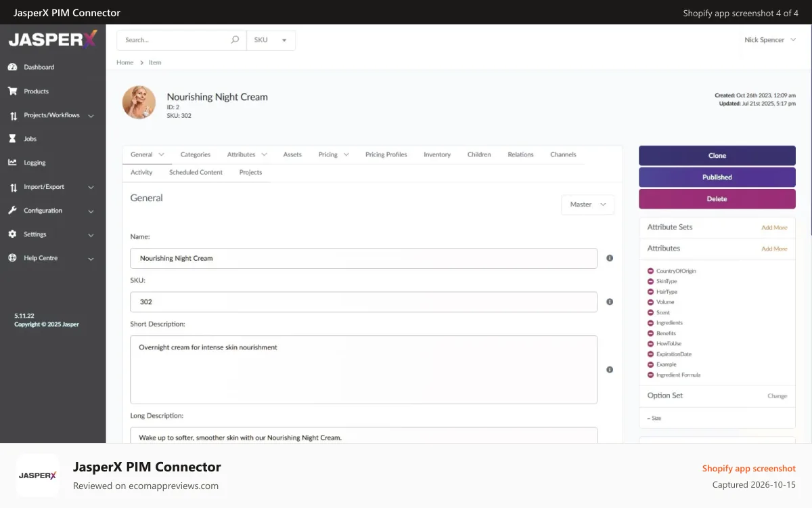Click info icon beside Short Description
The height and width of the screenshot is (508, 812).
(610, 370)
